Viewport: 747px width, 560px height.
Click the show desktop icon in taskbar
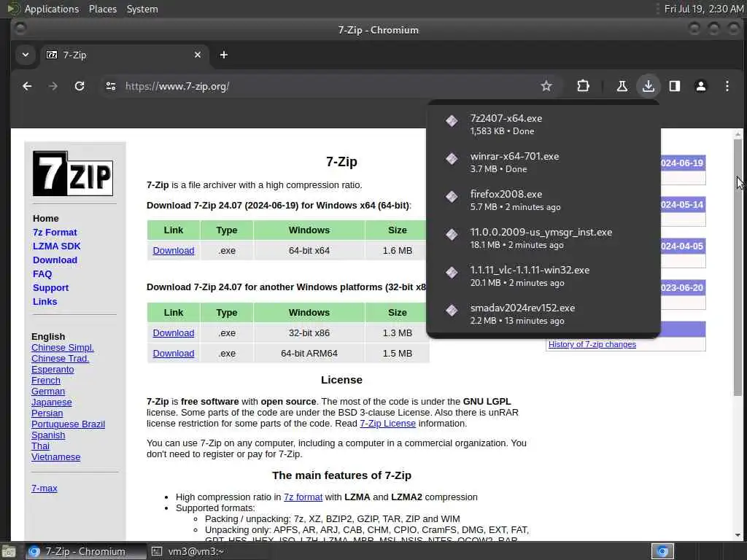pos(9,552)
